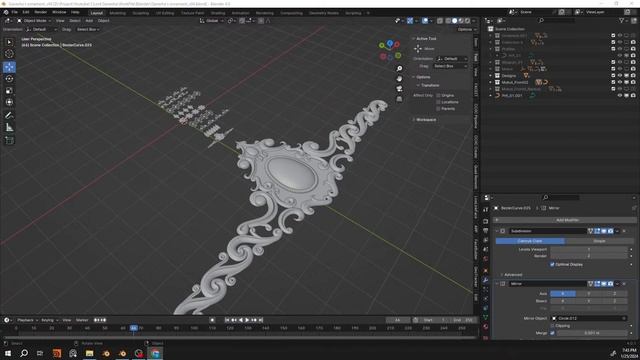Select the Select Box tool
Viewport: 640px width, 360px height.
[9, 42]
